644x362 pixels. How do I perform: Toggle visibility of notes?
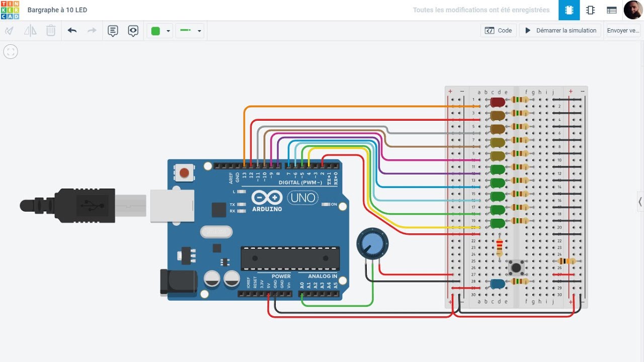point(133,31)
